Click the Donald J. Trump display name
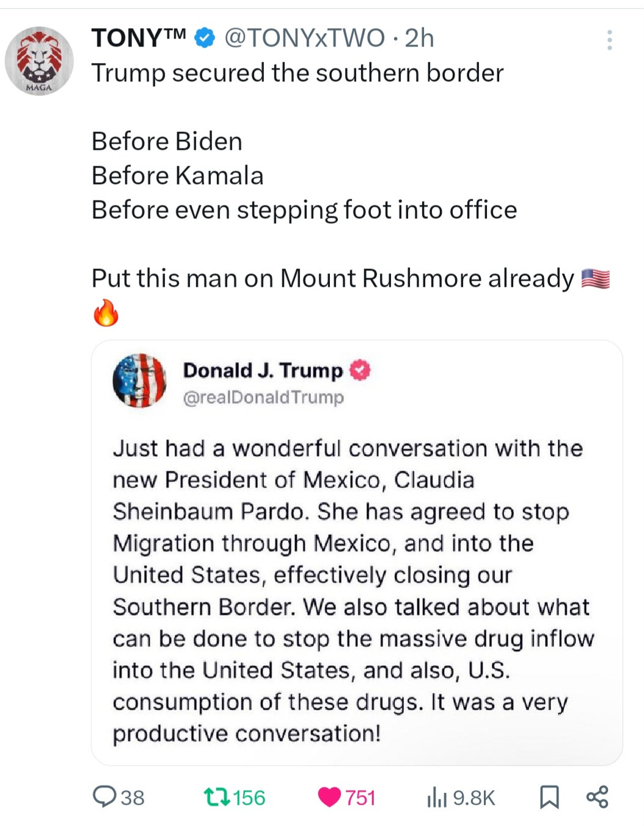 pyautogui.click(x=263, y=370)
